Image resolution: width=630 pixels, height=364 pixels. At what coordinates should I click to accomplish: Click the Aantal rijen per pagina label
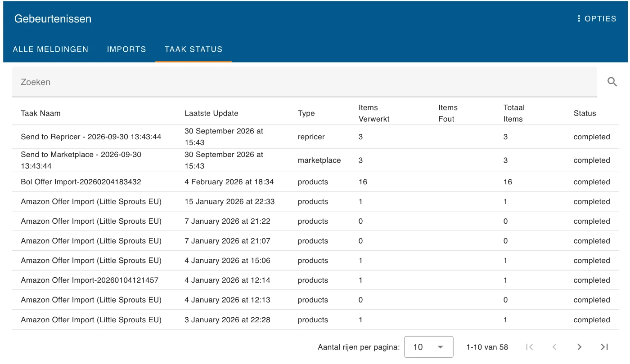pyautogui.click(x=359, y=347)
